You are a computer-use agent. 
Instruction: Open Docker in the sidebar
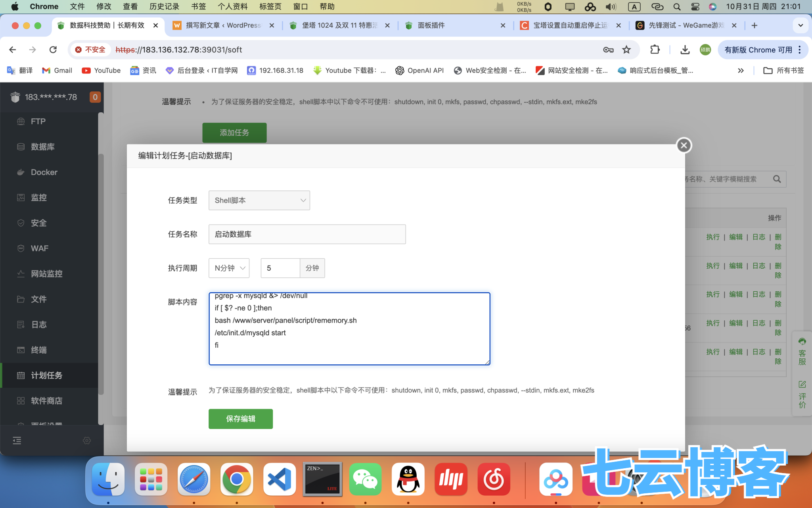coord(44,172)
